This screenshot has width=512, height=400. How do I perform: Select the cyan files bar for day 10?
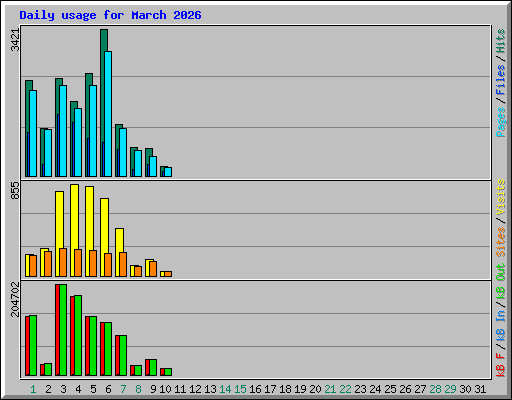click(168, 172)
